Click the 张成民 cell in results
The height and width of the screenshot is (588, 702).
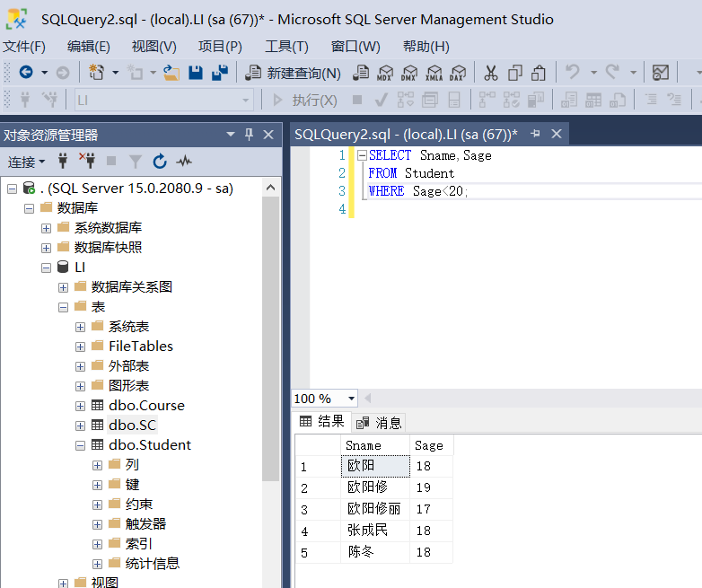coord(375,531)
